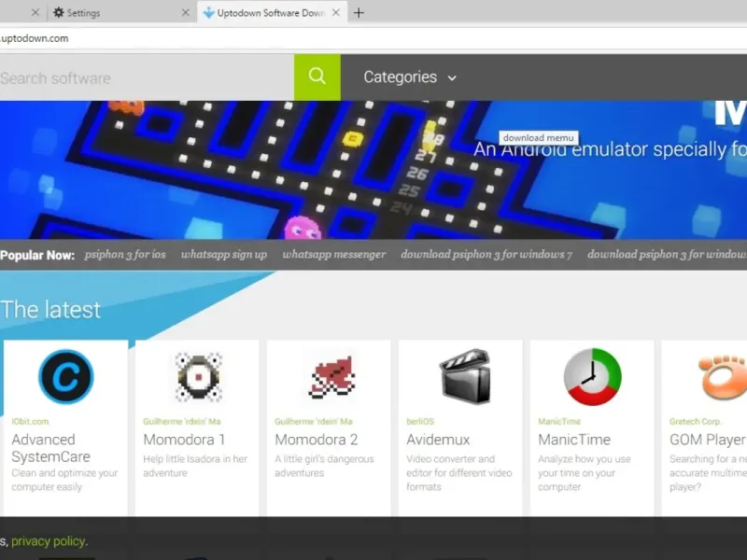Click the uptodown.com address bar

pyautogui.click(x=373, y=38)
